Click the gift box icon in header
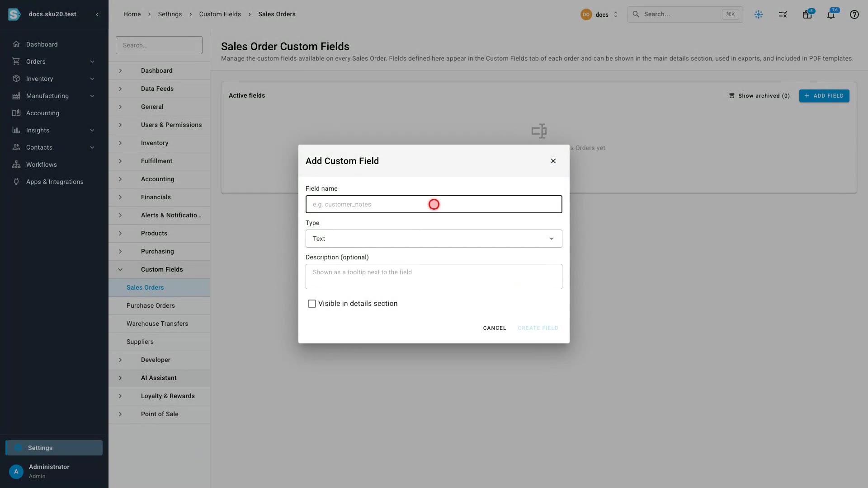868x488 pixels. click(807, 14)
